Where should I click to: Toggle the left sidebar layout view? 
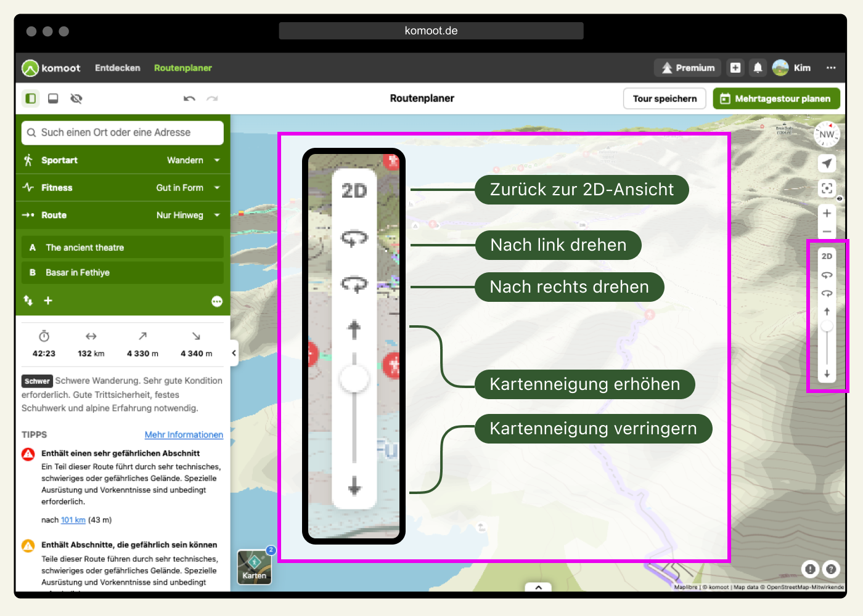coord(31,99)
